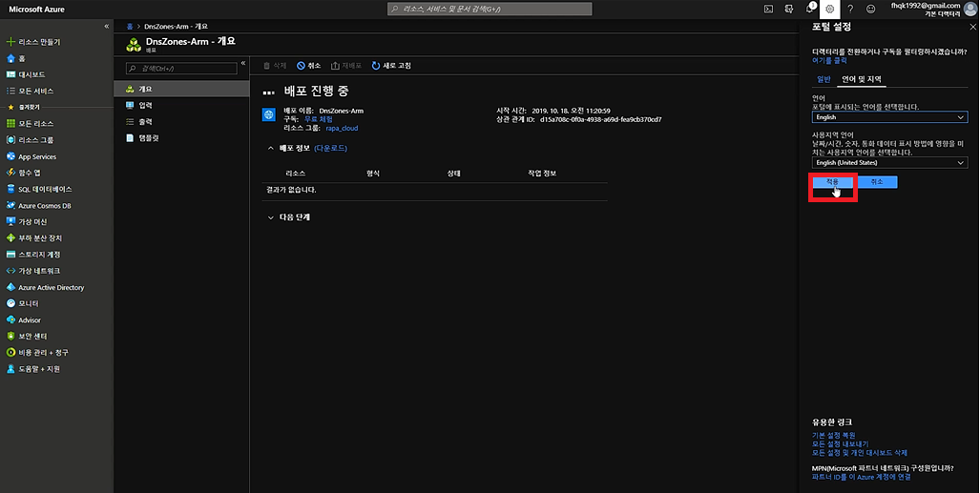Open the 언어 dropdown showing English
980x493 pixels.
[x=889, y=117]
